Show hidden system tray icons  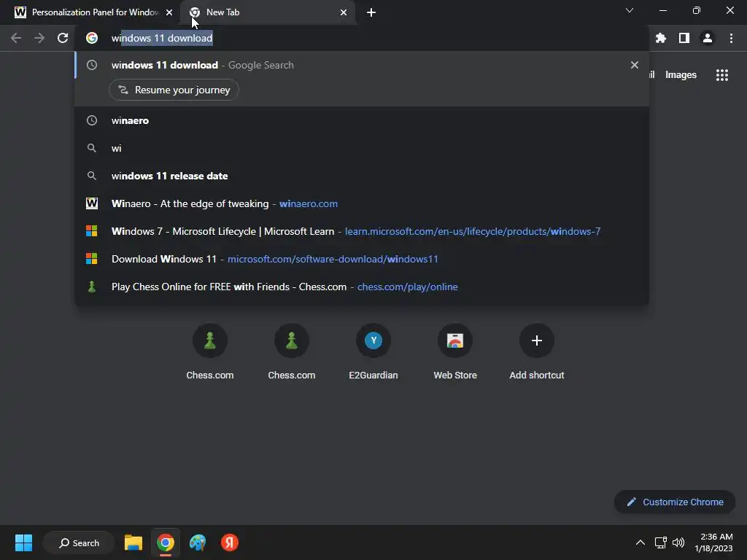point(640,542)
